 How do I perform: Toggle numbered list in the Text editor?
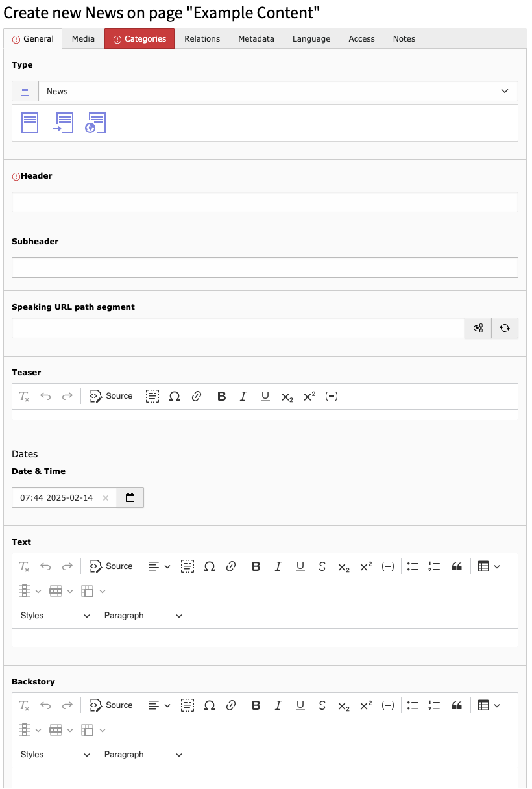435,566
